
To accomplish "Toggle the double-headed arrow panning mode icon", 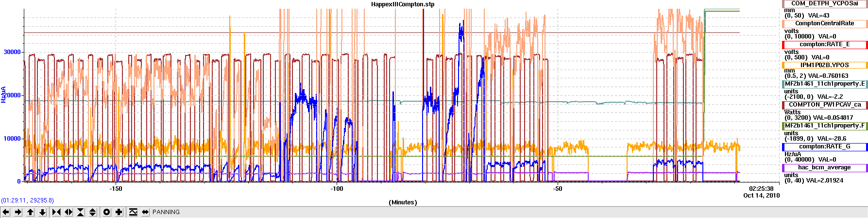I will tap(145, 212).
